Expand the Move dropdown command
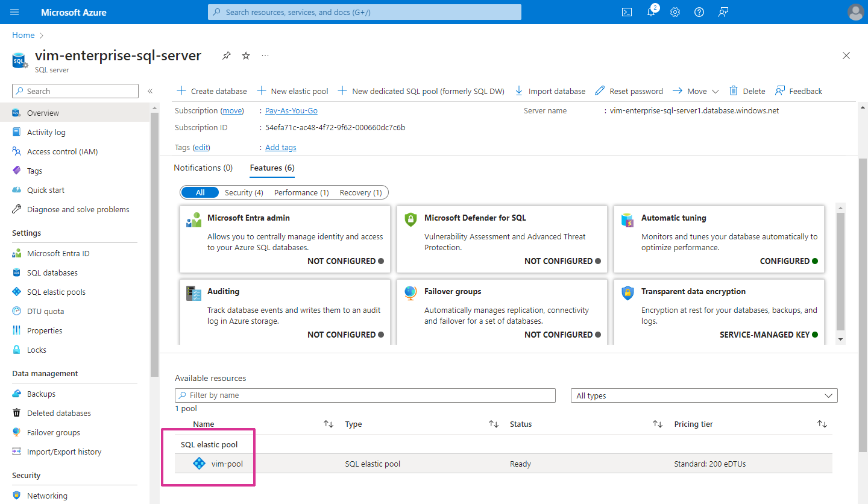868x504 pixels. pos(696,91)
